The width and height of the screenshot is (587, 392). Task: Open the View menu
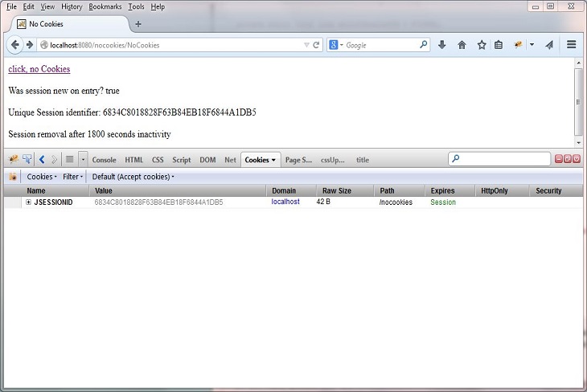coord(47,6)
